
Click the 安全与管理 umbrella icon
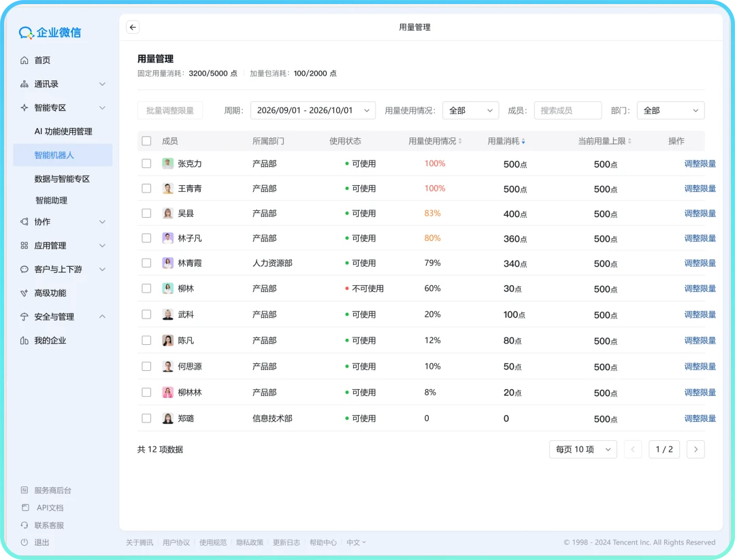pos(24,317)
